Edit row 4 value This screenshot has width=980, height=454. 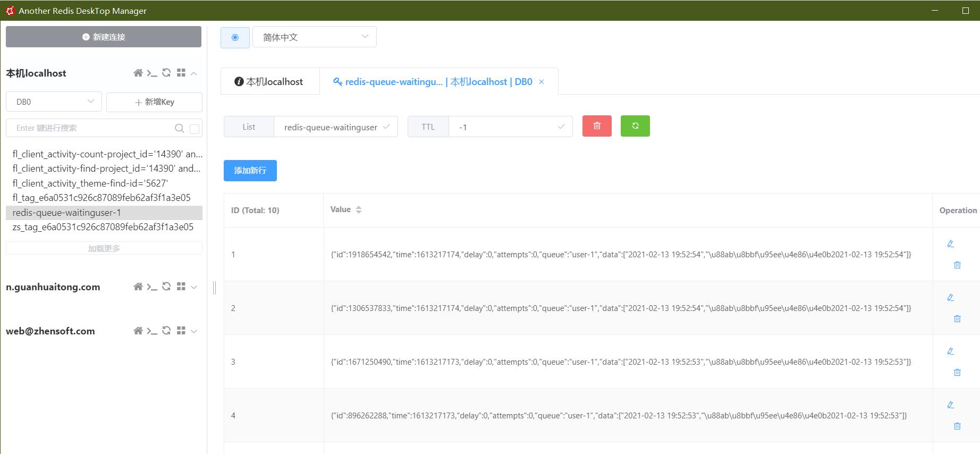pos(951,405)
